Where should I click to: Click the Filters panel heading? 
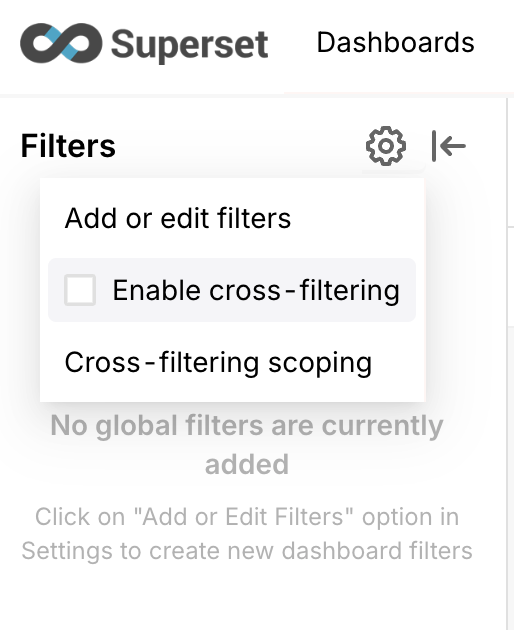tap(68, 146)
